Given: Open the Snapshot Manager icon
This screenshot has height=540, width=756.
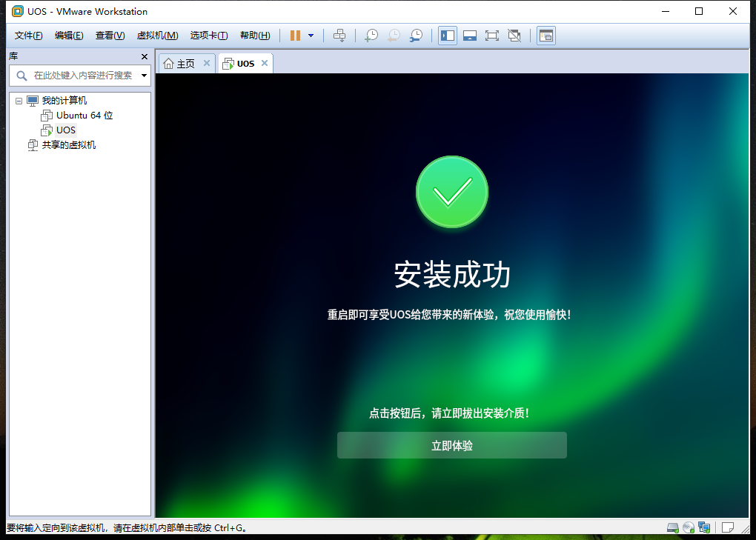Looking at the screenshot, I should click(416, 35).
